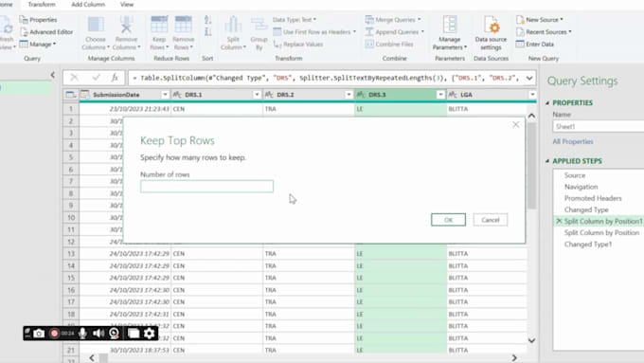Image resolution: width=644 pixels, height=363 pixels.
Task: Toggle microphone in recorder toolbar
Action: click(x=82, y=334)
